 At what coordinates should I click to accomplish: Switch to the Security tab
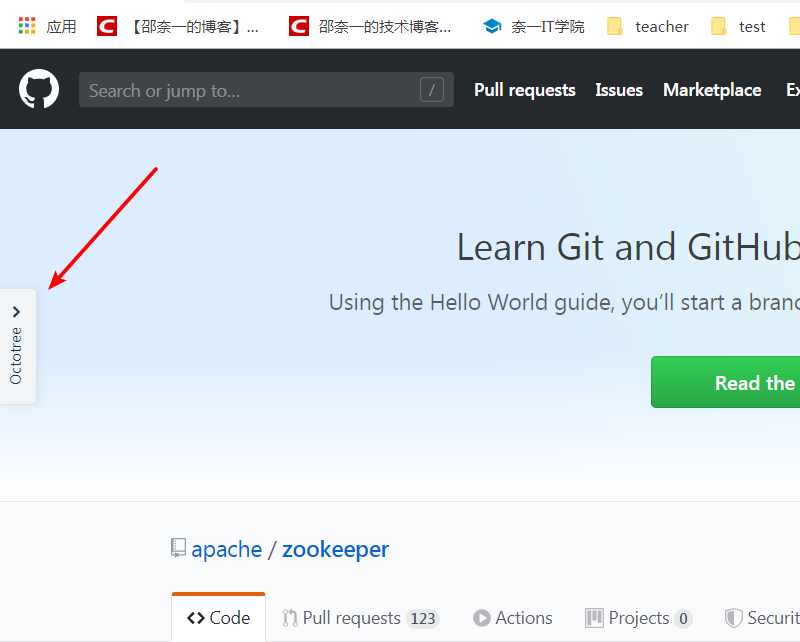tap(762, 618)
